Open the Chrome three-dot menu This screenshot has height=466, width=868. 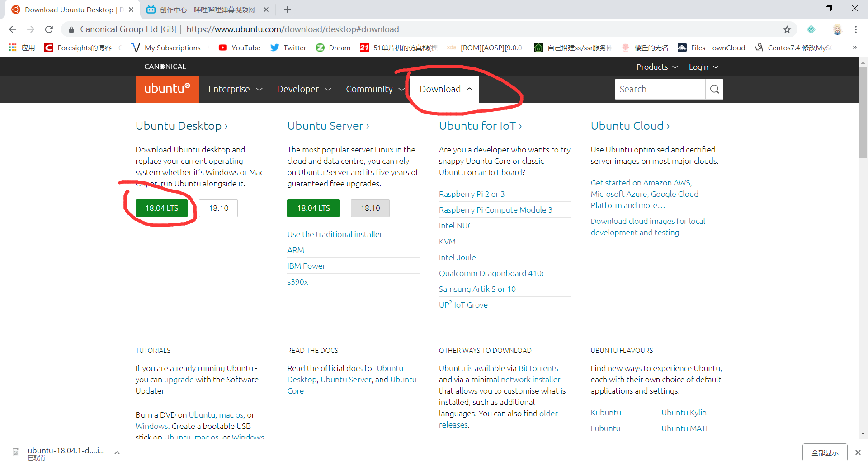[856, 29]
